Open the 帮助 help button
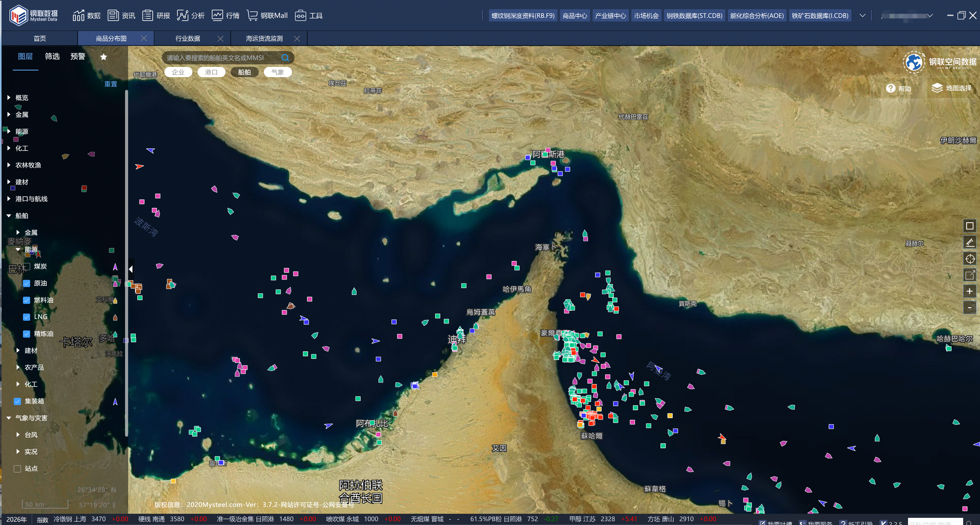The height and width of the screenshot is (525, 980). pos(899,88)
